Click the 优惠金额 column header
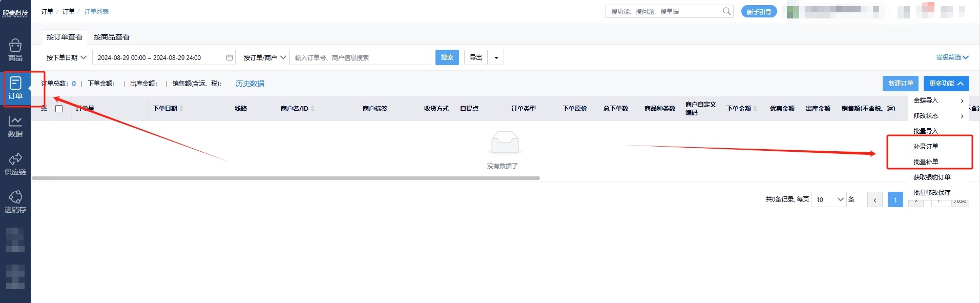Viewport: 980px width, 303px height. click(x=782, y=109)
